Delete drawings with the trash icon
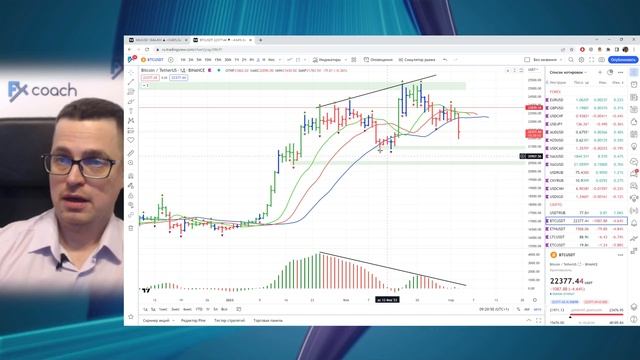Screen dimensions: 640x360 point(131,228)
